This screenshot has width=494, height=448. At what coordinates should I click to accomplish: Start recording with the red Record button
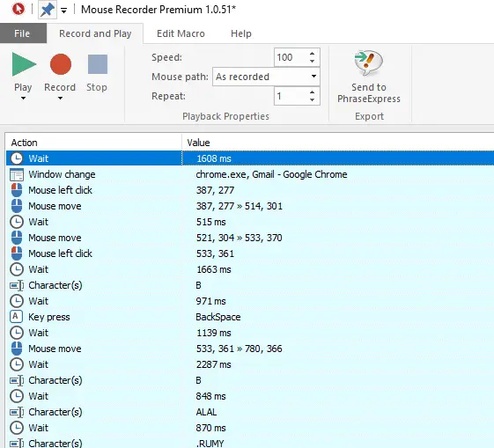pos(61,64)
